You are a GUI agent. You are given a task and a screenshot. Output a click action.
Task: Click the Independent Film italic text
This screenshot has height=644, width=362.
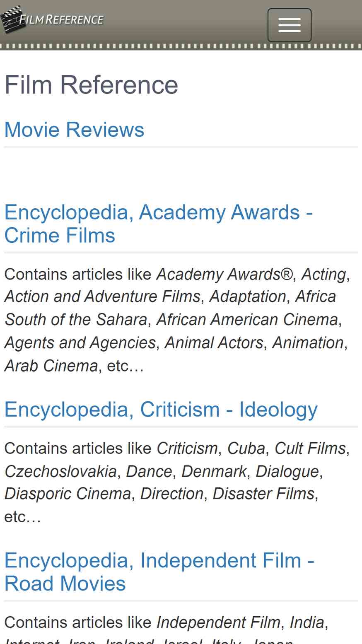218,622
